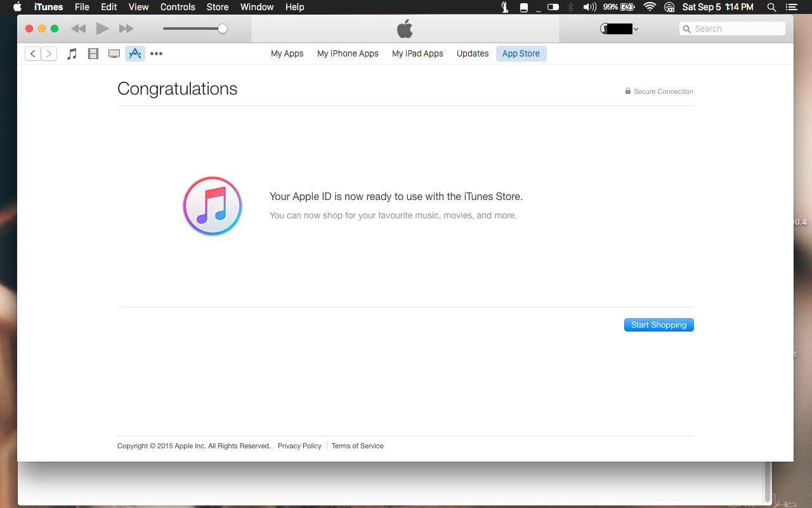Open Spotlight search magnifier
Image resolution: width=812 pixels, height=508 pixels.
pyautogui.click(x=771, y=7)
